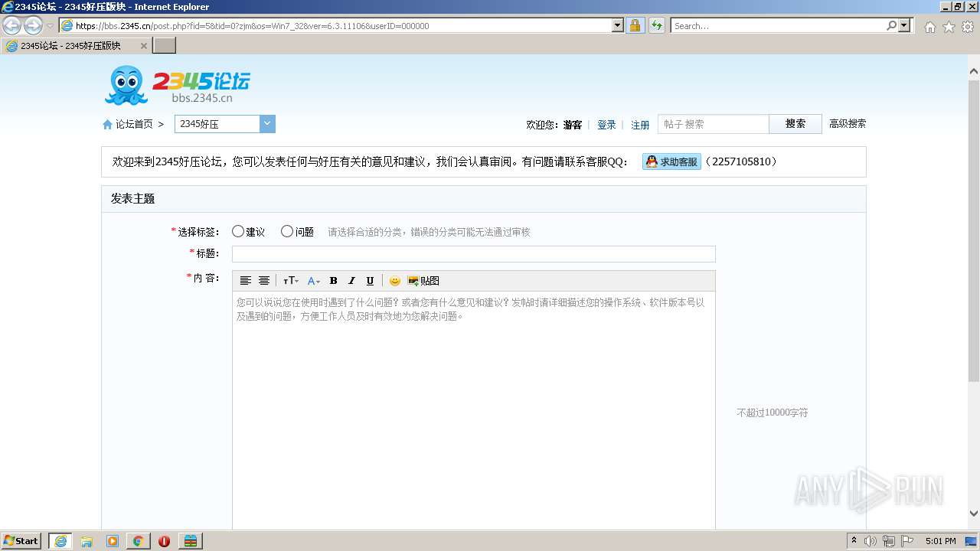Open IE favorites star icon
The image size is (980, 551).
[x=949, y=27]
